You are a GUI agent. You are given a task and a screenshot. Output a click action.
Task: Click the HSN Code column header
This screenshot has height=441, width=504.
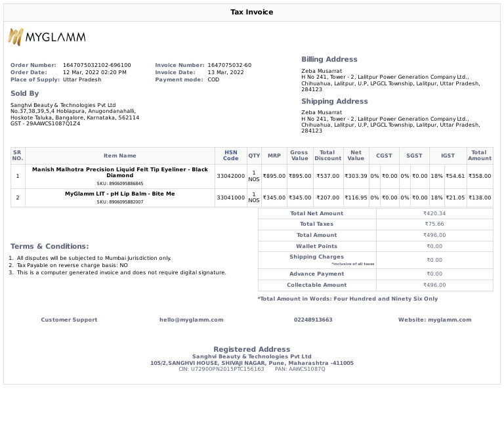231,156
